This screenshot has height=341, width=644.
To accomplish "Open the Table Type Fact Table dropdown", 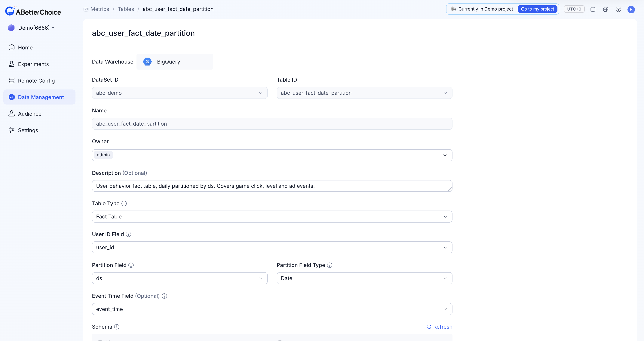I will tap(272, 217).
